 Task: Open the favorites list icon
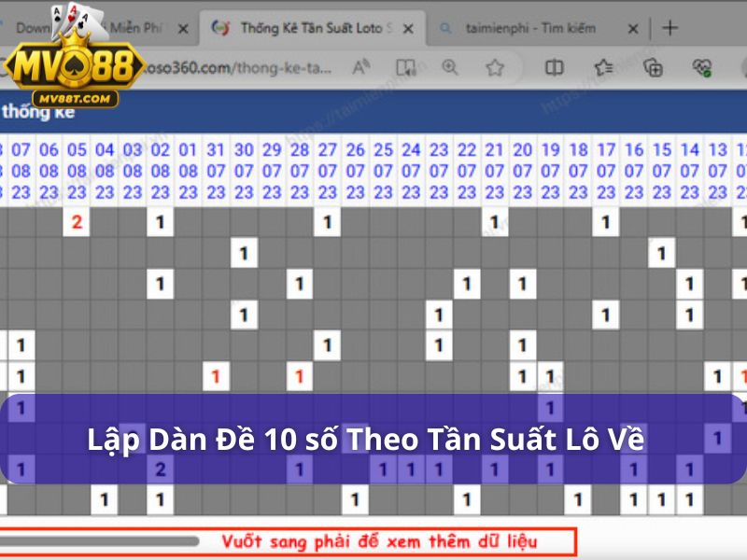[604, 67]
